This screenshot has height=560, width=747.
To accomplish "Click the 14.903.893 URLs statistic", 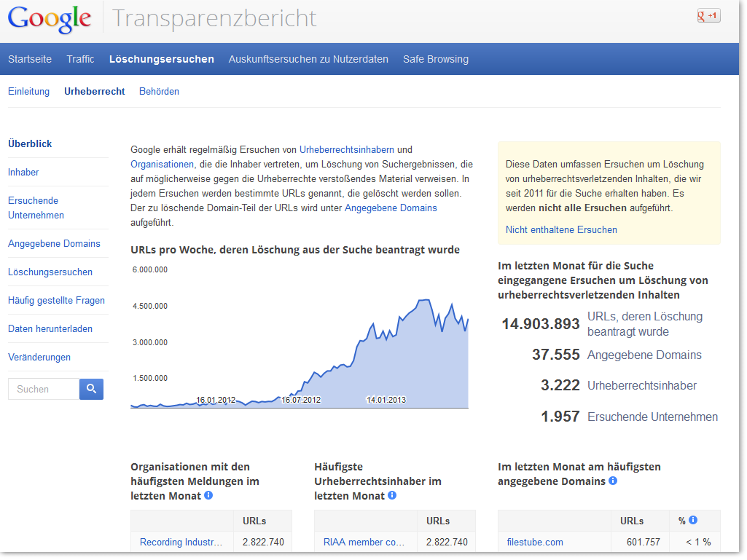I will [x=541, y=324].
